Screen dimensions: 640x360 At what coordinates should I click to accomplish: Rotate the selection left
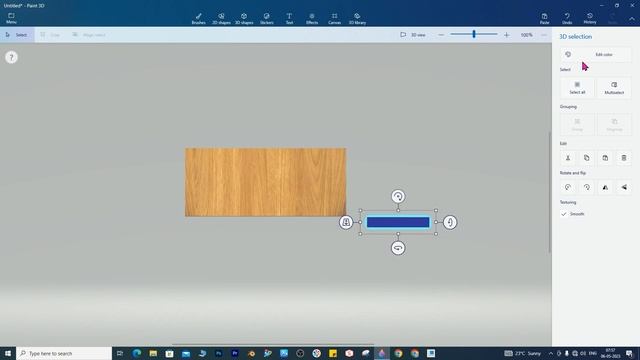point(568,187)
